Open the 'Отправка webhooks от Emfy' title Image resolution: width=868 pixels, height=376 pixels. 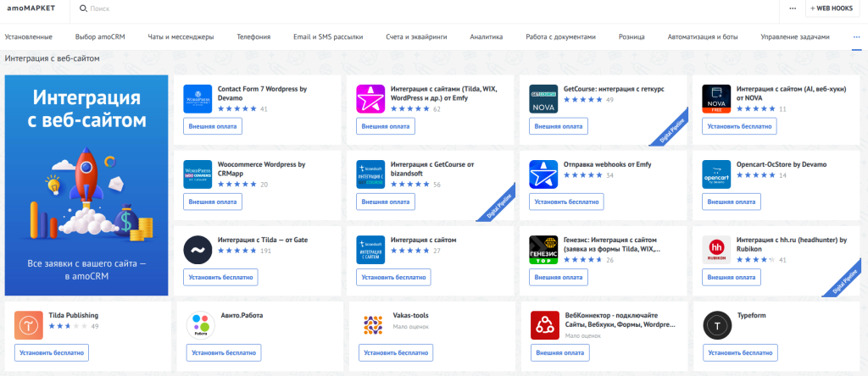[607, 164]
